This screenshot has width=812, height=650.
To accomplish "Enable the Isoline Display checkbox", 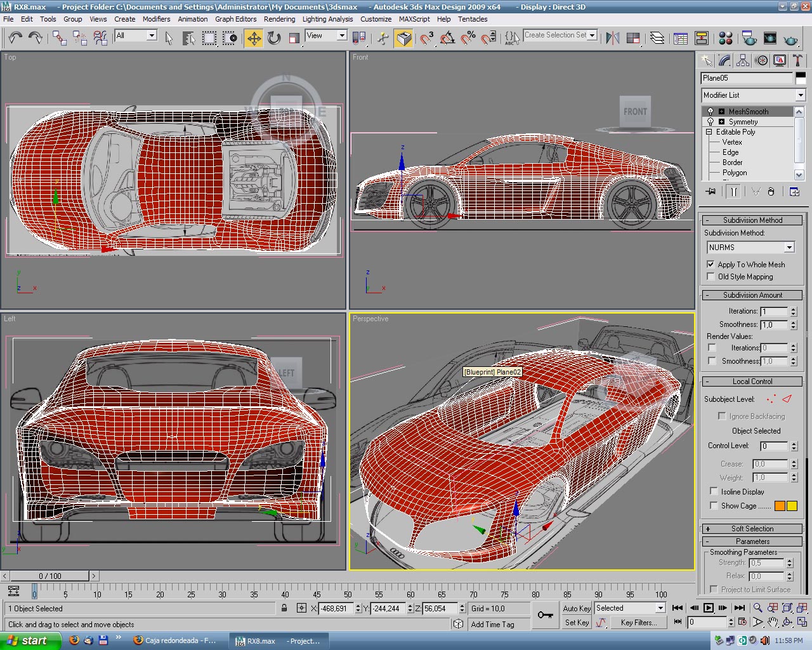I will (714, 491).
